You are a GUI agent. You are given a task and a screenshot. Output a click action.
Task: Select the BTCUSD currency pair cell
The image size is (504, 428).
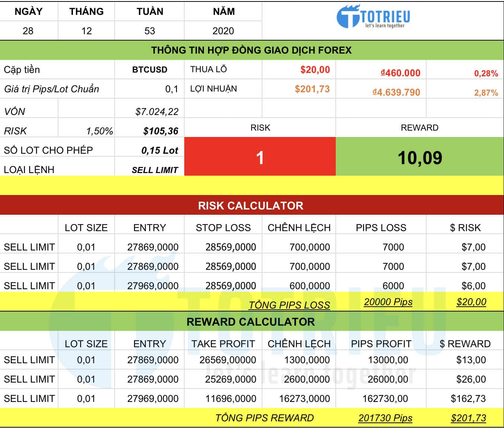click(150, 70)
